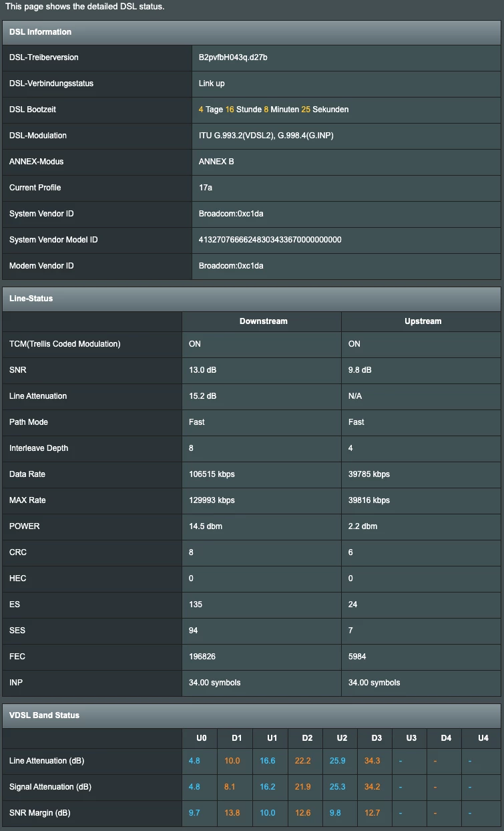The height and width of the screenshot is (831, 504).
Task: Click the downstream SNR value 13.0 dB
Action: coord(204,370)
